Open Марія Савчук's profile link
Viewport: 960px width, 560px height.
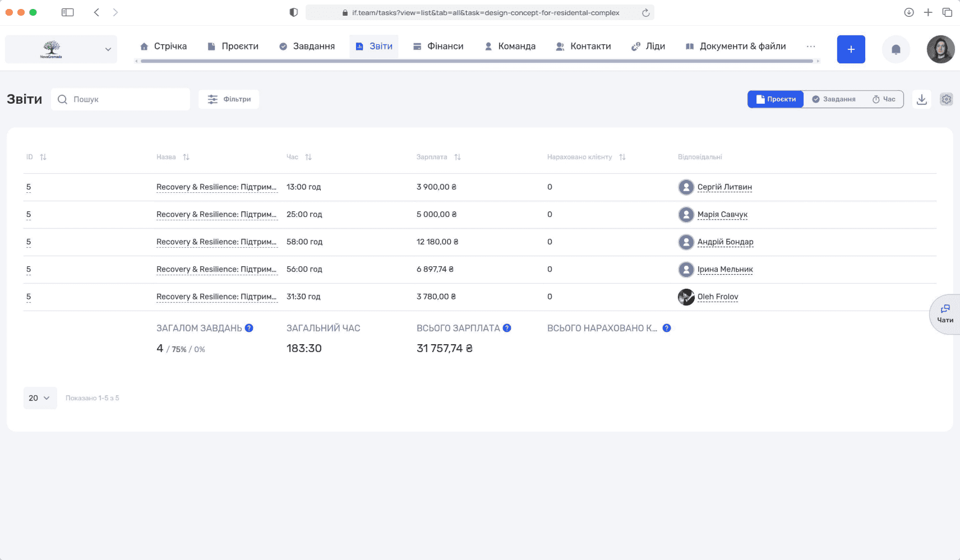[722, 215]
